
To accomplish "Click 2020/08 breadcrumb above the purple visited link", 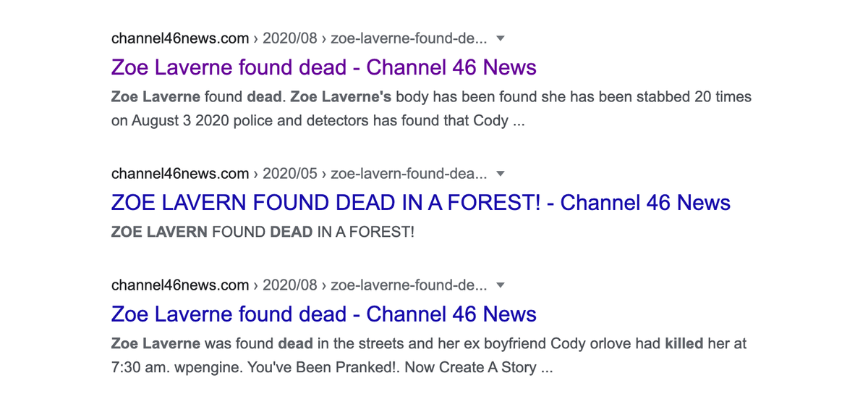I will (x=290, y=38).
